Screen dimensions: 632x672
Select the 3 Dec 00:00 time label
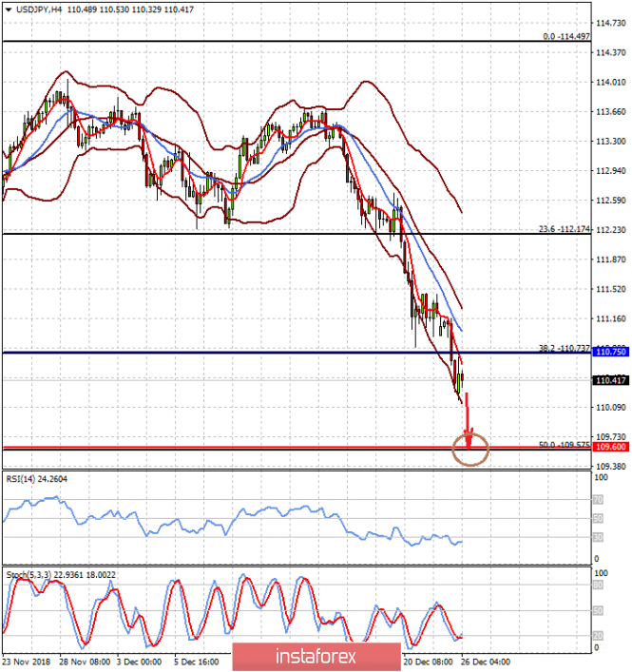(140, 662)
